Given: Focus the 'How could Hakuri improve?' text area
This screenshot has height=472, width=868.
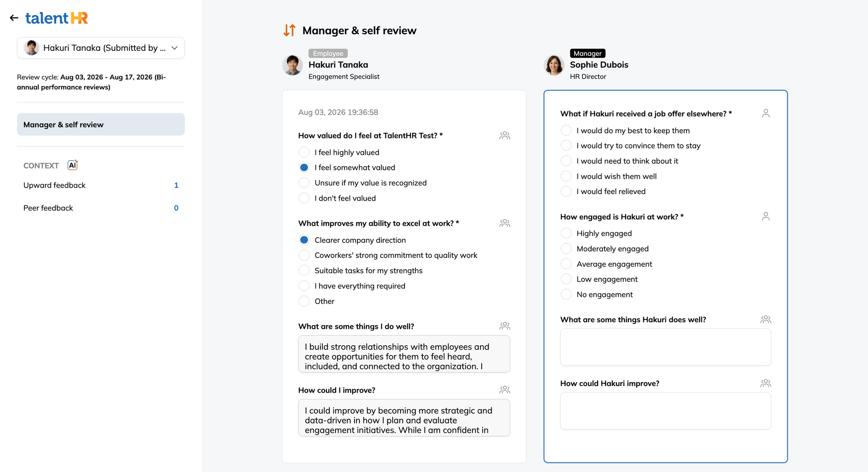Looking at the screenshot, I should click(665, 411).
